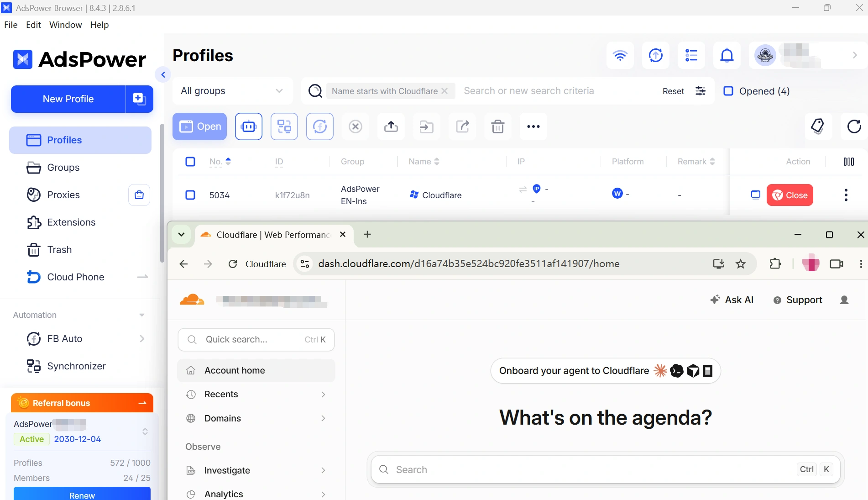Viewport: 868px width, 500px height.
Task: Click the refresh fingerprint toolbar icon
Action: (320, 126)
